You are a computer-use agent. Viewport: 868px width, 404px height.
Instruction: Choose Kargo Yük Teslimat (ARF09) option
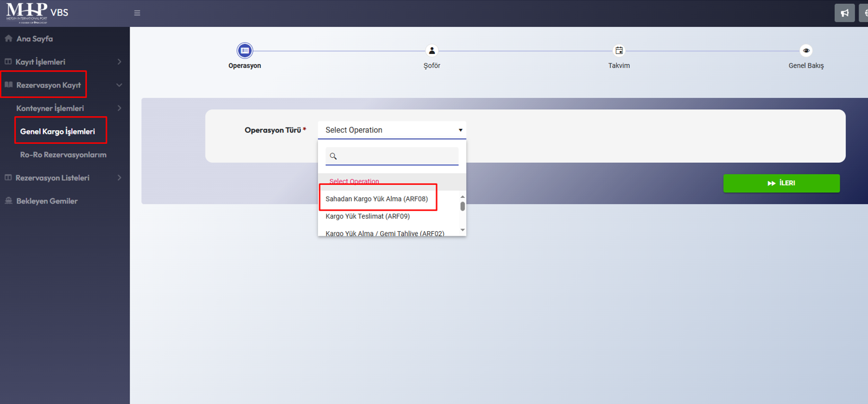tap(368, 216)
